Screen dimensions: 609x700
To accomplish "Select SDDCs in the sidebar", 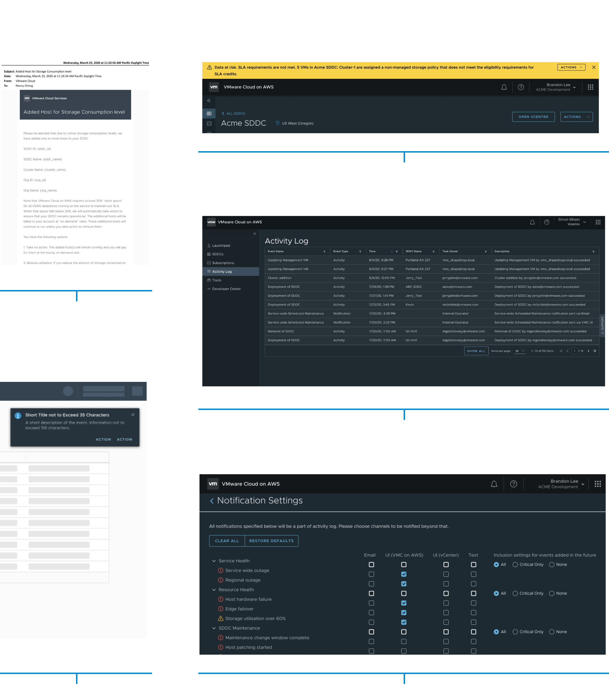I will [x=217, y=254].
